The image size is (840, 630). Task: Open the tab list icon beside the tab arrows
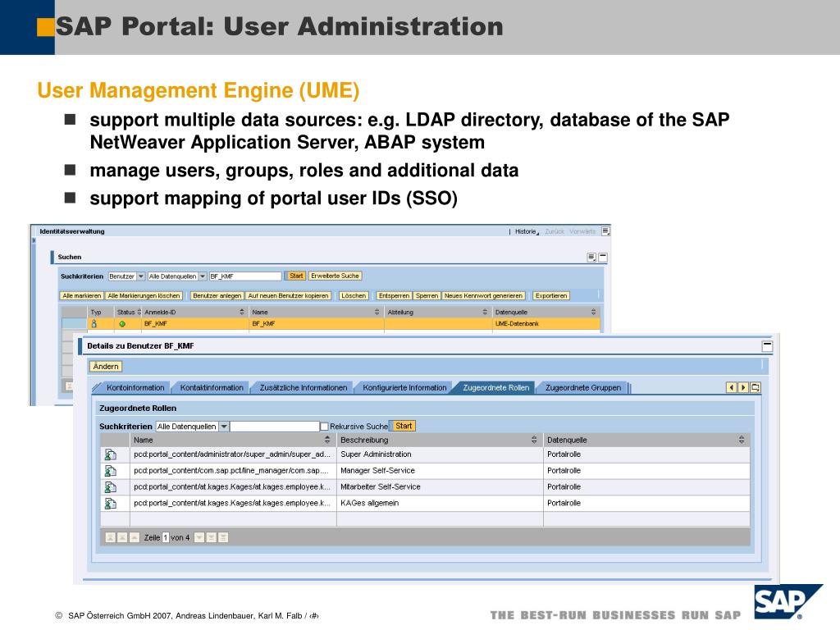[x=756, y=387]
